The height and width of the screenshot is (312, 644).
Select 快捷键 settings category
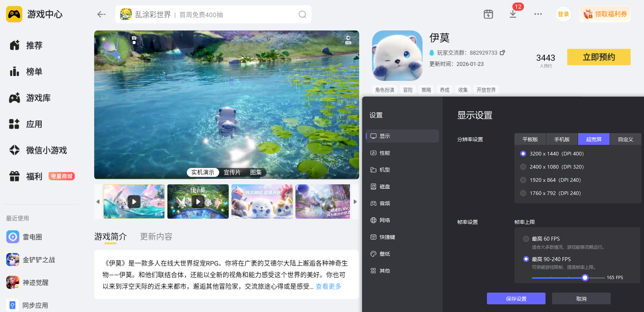(x=402, y=237)
